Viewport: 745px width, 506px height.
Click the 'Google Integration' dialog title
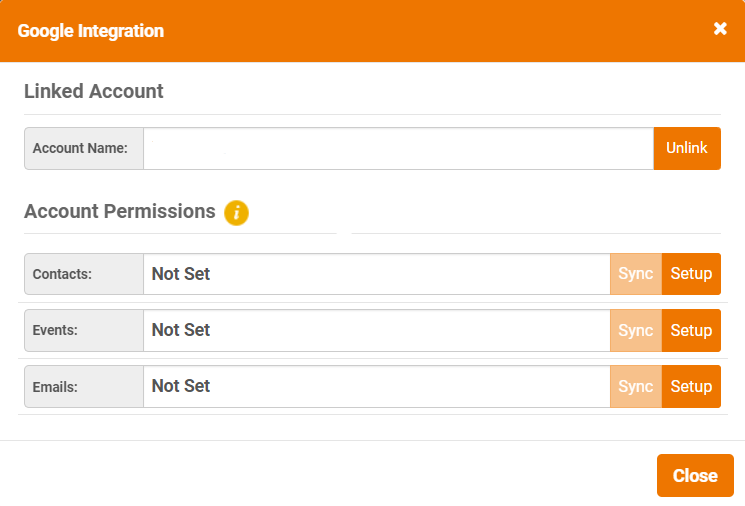click(x=91, y=31)
